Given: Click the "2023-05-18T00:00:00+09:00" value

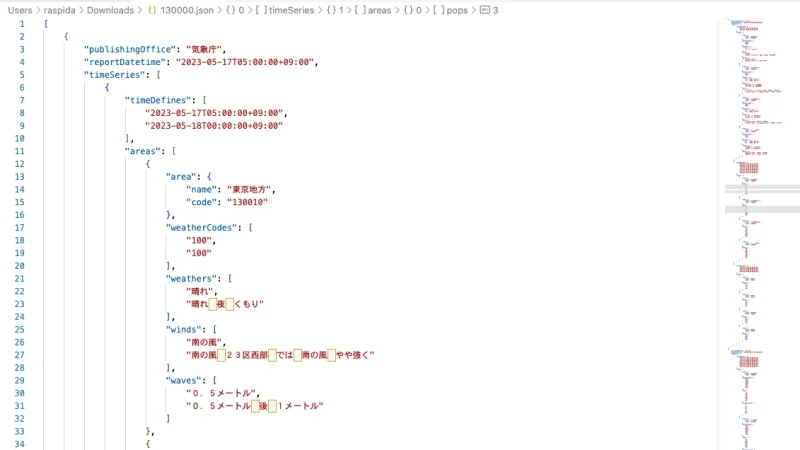Looking at the screenshot, I should [x=214, y=126].
